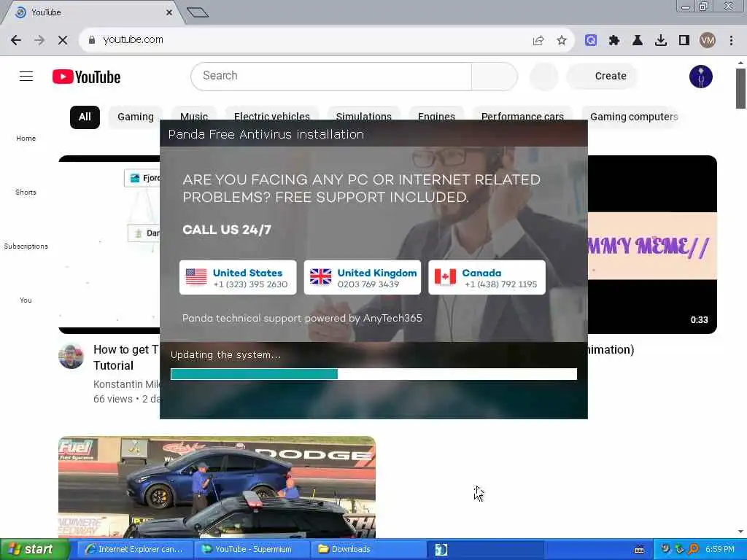Click the Panda technical support AnyTech365 text
This screenshot has height=560, width=747.
(x=302, y=318)
